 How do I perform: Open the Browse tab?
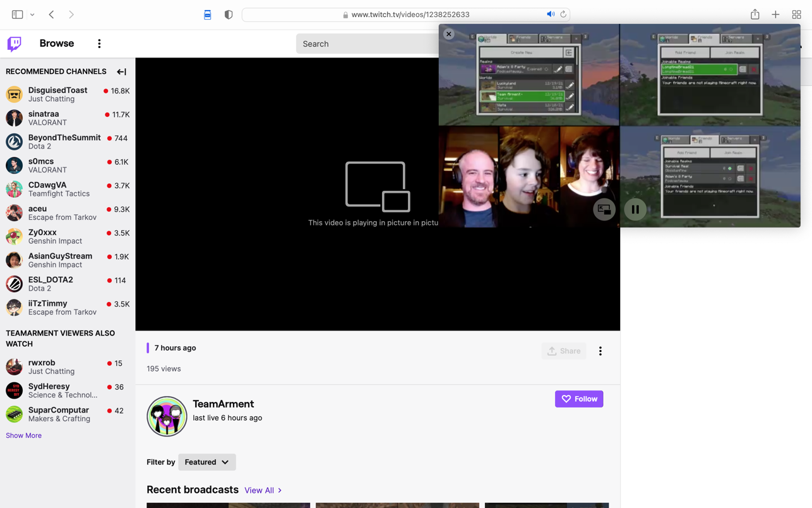pos(57,44)
